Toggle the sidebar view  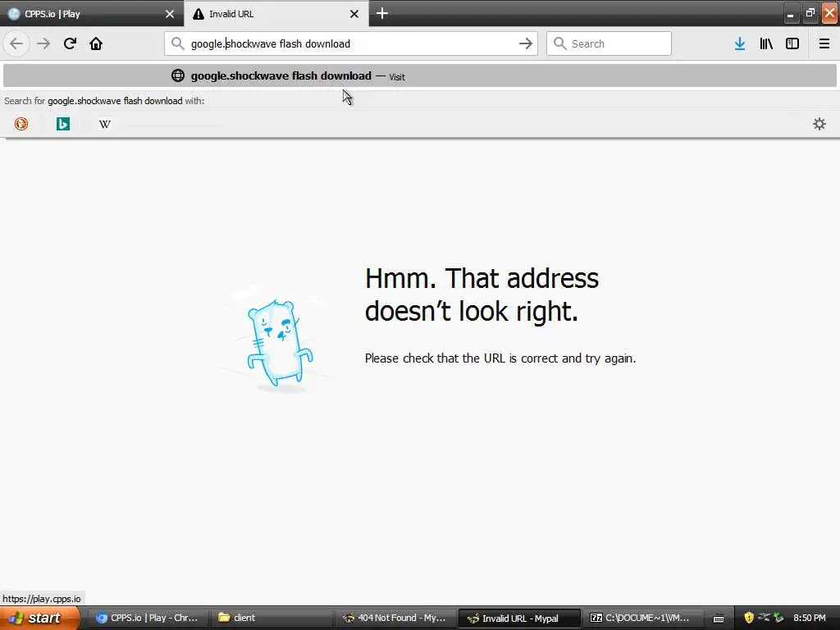point(792,43)
